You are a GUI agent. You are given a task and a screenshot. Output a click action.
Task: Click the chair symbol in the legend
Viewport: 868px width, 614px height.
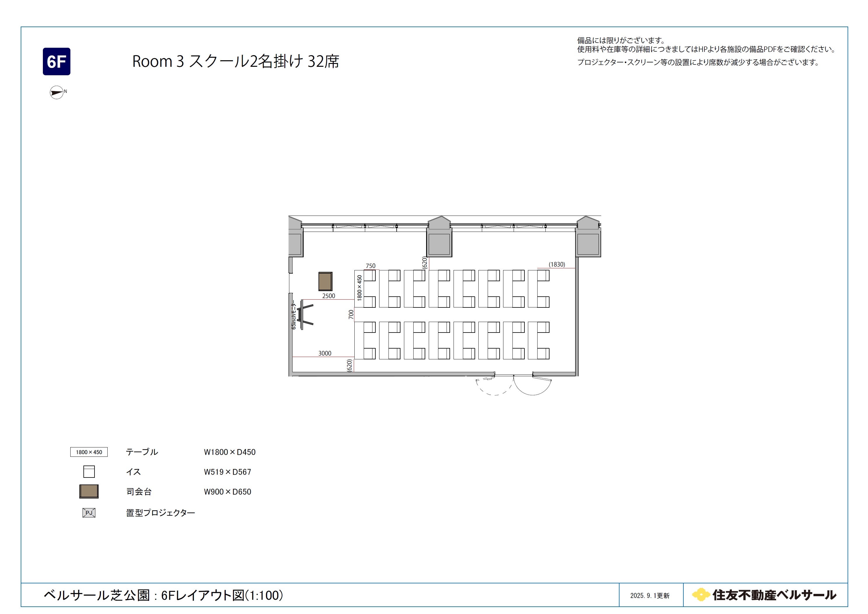[89, 471]
